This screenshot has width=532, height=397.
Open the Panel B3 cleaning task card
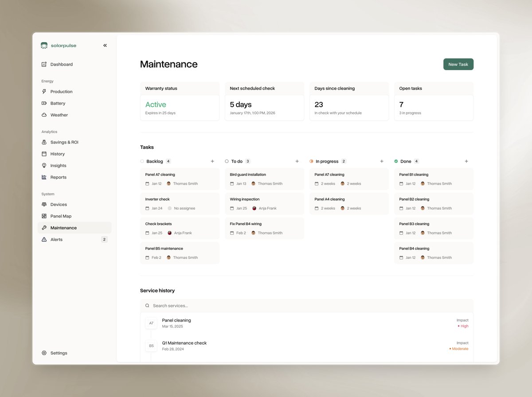click(434, 228)
